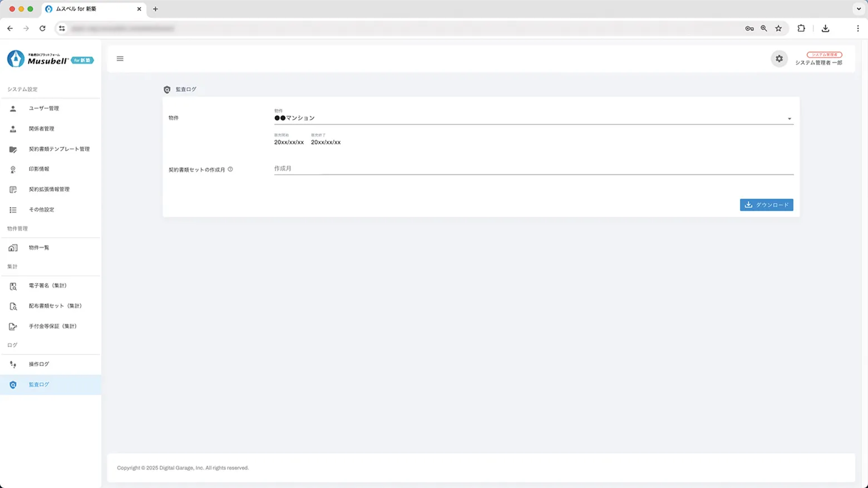This screenshot has height=488, width=868.
Task: Click the 電子署名（集計） icon
Action: [x=13, y=286]
